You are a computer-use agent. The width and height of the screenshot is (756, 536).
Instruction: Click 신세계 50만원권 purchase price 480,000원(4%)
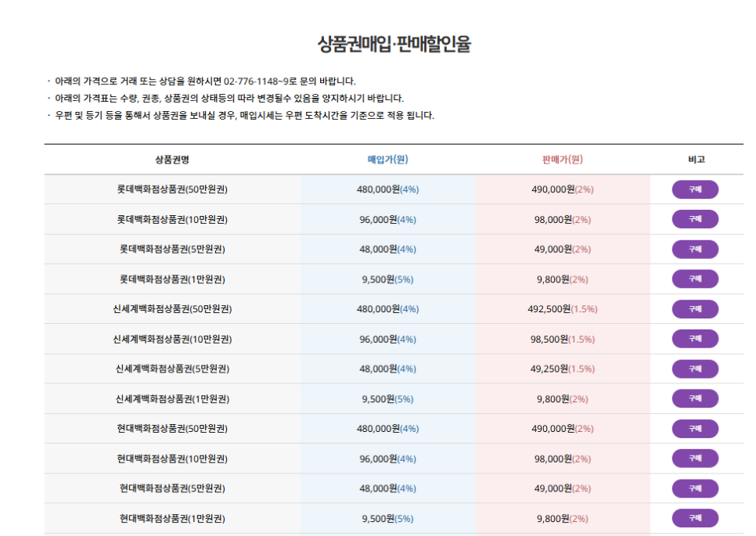click(387, 309)
